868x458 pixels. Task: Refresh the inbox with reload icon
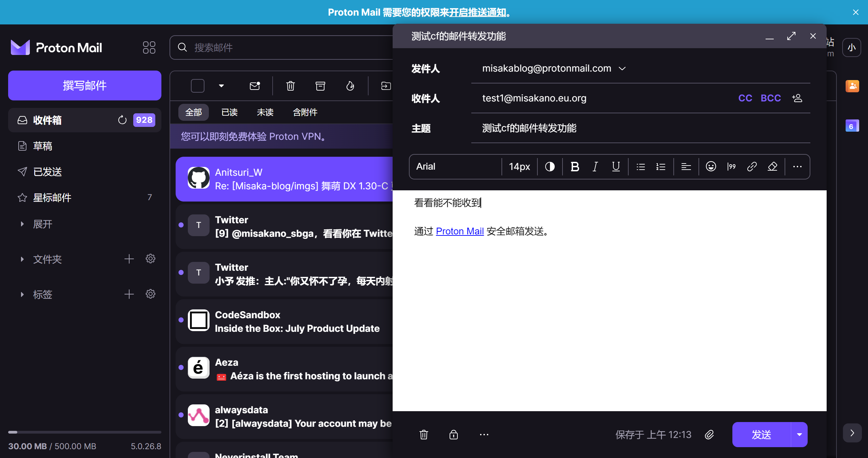pos(122,120)
